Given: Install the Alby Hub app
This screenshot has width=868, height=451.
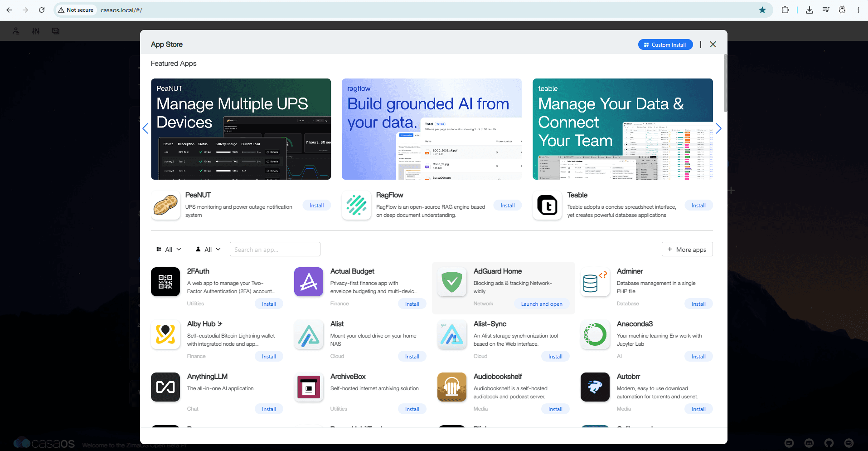Looking at the screenshot, I should point(269,357).
